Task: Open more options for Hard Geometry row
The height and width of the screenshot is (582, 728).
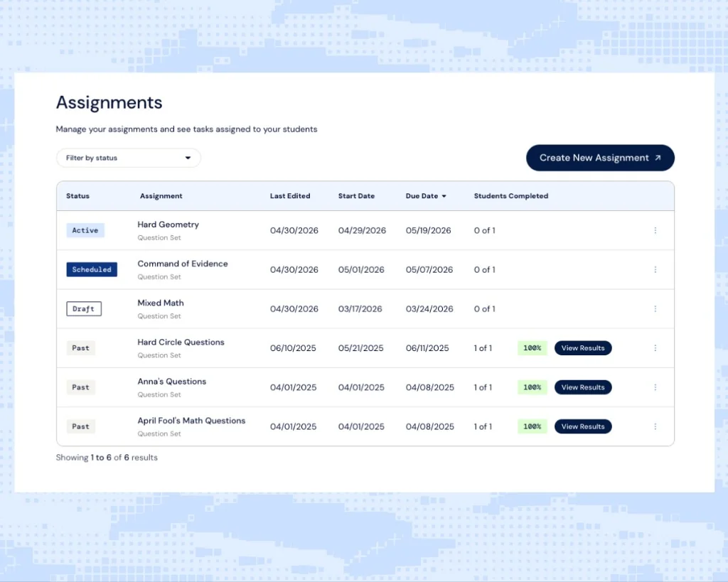Action: click(655, 230)
